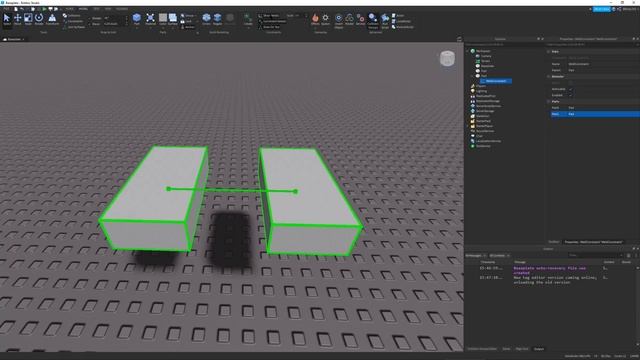This screenshot has width=640, height=360.
Task: Apply Union solid modeling operation
Action: pyautogui.click(x=207, y=19)
